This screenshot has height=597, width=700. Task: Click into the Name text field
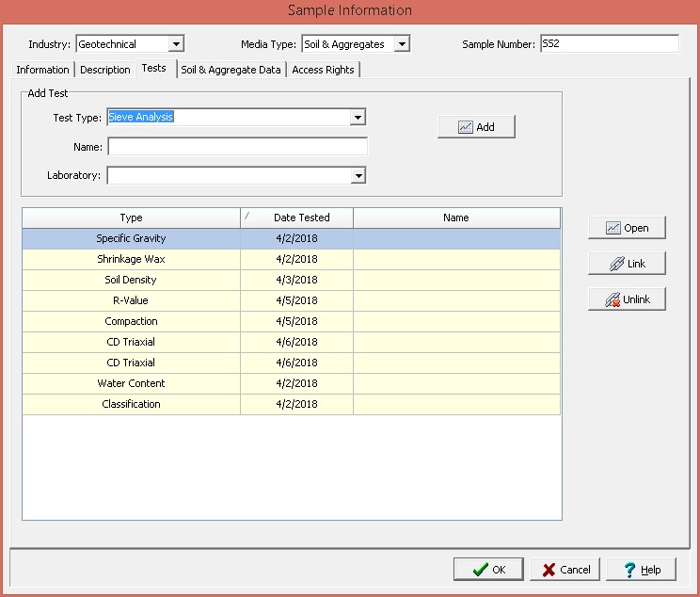(237, 147)
